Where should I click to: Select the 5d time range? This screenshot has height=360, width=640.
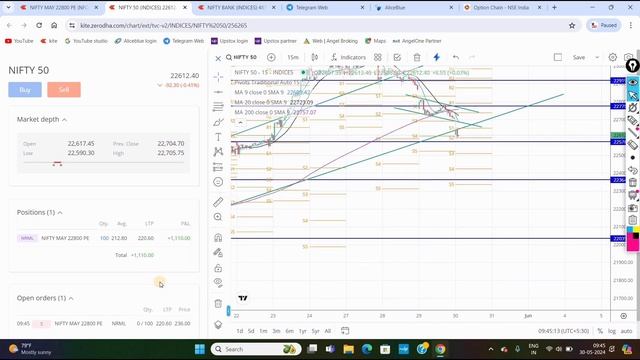point(251,331)
